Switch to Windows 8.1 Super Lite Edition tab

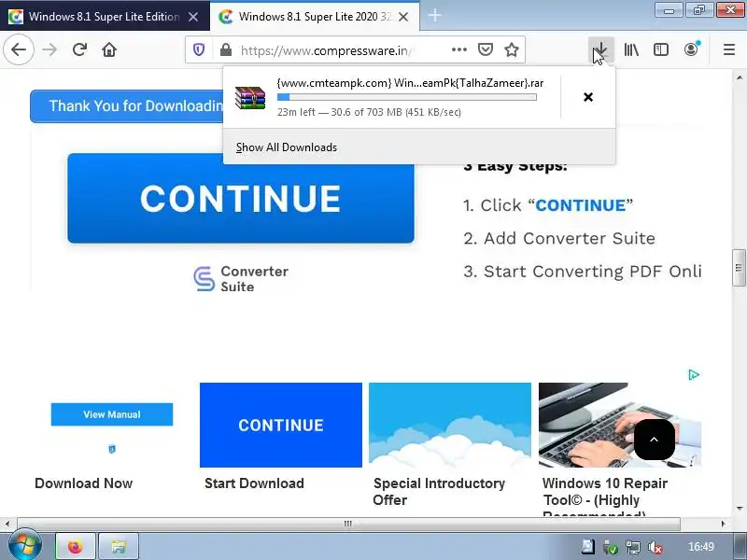tap(104, 17)
